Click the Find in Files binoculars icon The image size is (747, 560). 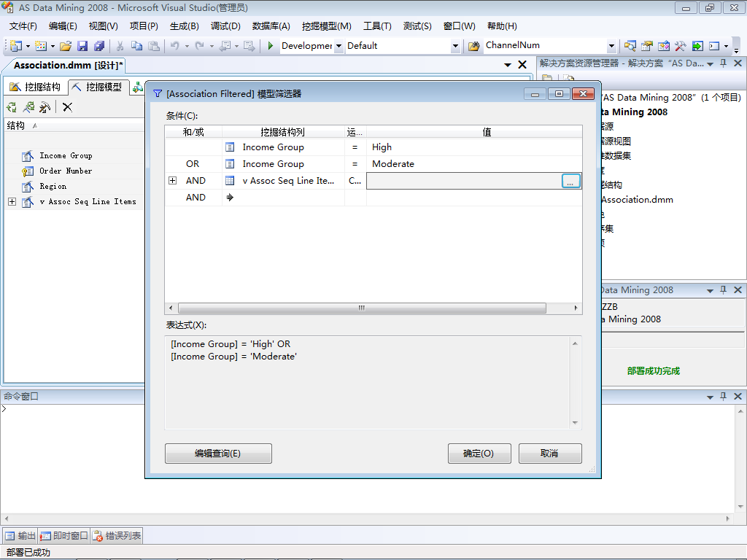point(473,46)
